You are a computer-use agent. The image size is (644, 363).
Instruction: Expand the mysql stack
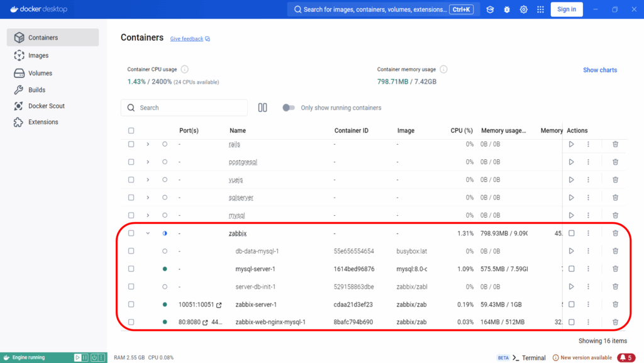click(148, 215)
